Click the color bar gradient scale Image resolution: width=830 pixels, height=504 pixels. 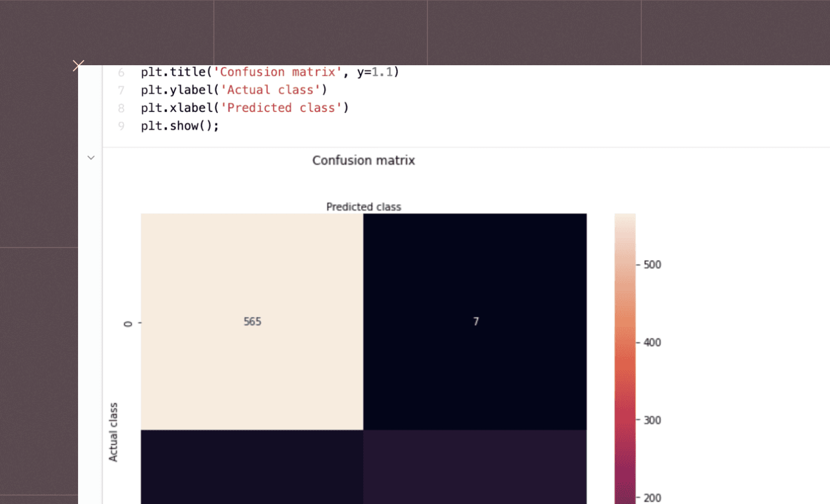(625, 359)
